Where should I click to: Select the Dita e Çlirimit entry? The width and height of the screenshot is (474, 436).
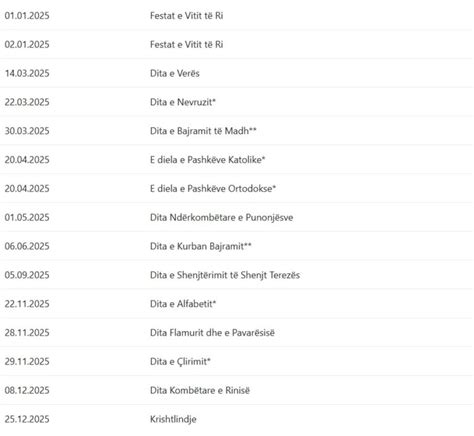click(180, 361)
